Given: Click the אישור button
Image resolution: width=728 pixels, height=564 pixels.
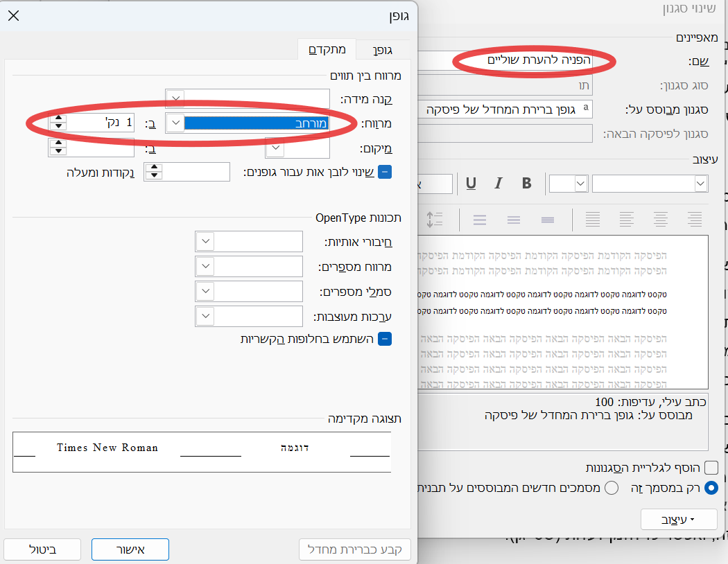Looking at the screenshot, I should pos(130,549).
